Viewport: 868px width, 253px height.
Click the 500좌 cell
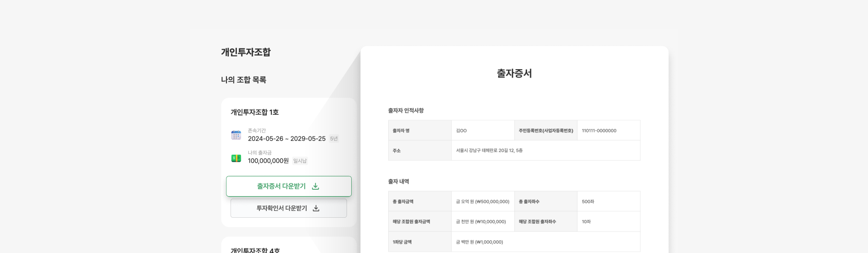[x=609, y=201]
